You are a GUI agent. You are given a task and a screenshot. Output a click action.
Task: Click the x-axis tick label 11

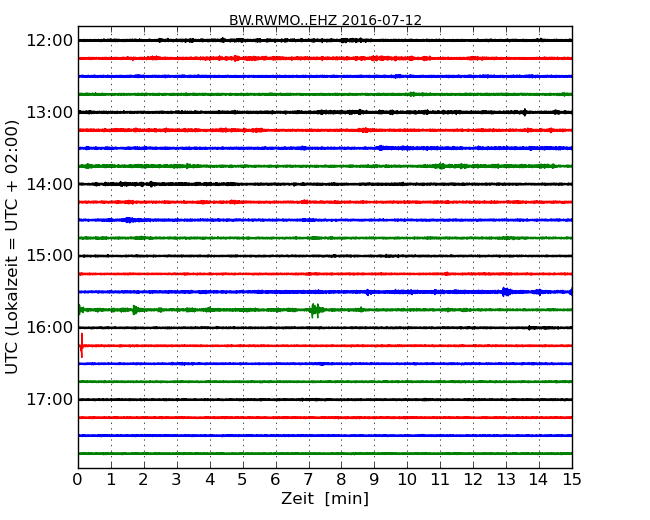pos(440,480)
